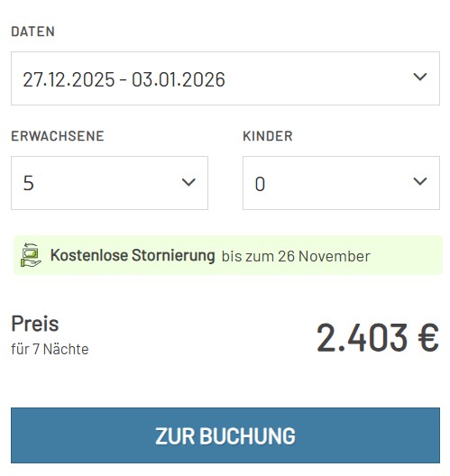Screen dimensions: 450x476
Task: Click the 'für 7 Nächte' subtitle
Action: point(50,350)
